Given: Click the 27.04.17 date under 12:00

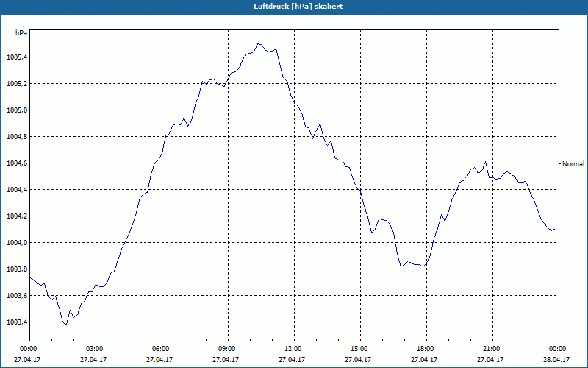Looking at the screenshot, I should click(x=292, y=359).
